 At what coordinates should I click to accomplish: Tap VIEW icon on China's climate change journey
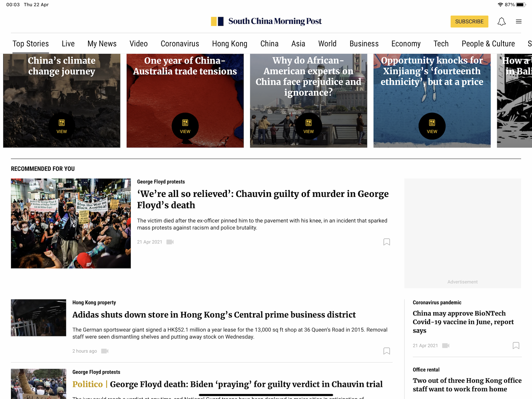[x=62, y=126]
